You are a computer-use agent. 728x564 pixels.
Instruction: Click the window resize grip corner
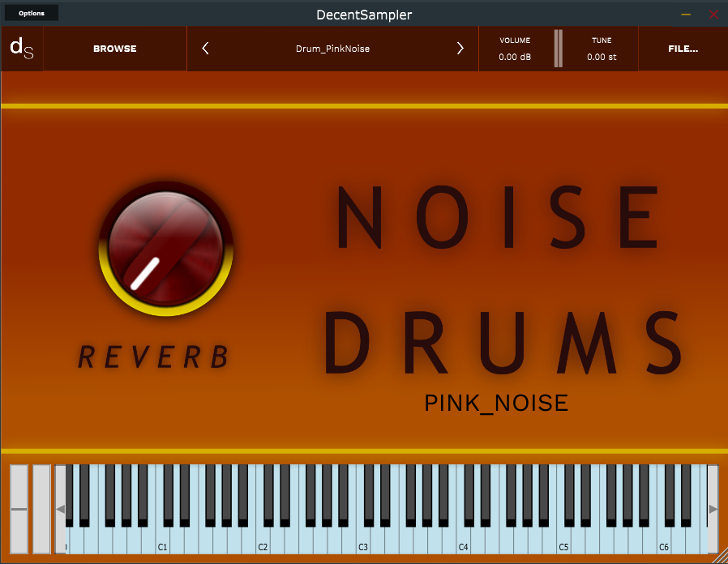pos(722,557)
